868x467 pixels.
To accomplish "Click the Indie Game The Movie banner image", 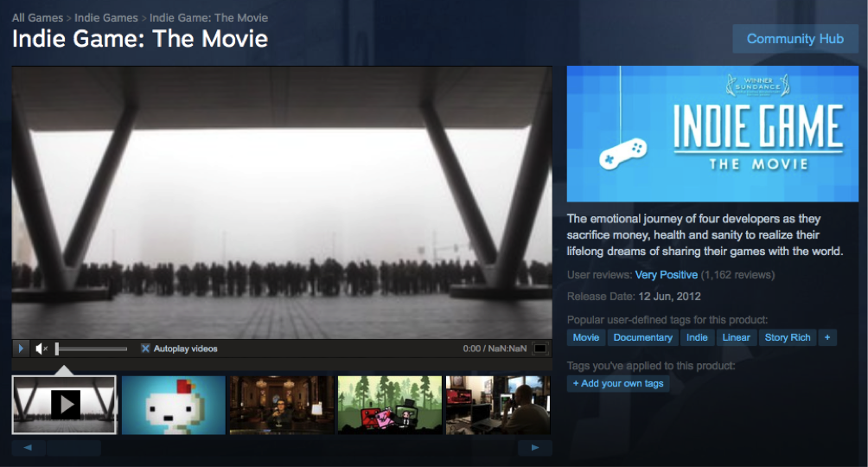I will (712, 133).
